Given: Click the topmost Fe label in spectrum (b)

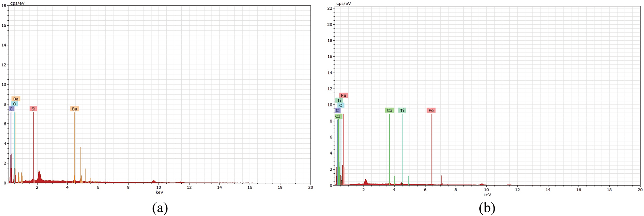Looking at the screenshot, I should (343, 95).
